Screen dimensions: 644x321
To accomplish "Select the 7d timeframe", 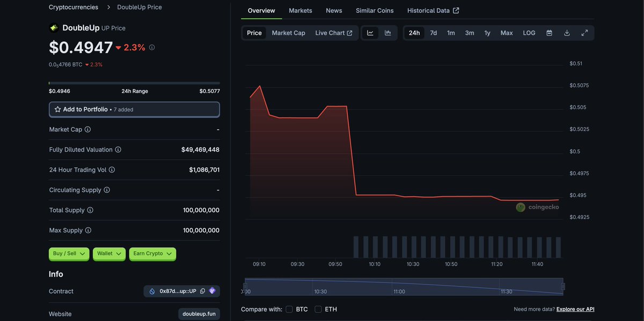I will pos(433,33).
